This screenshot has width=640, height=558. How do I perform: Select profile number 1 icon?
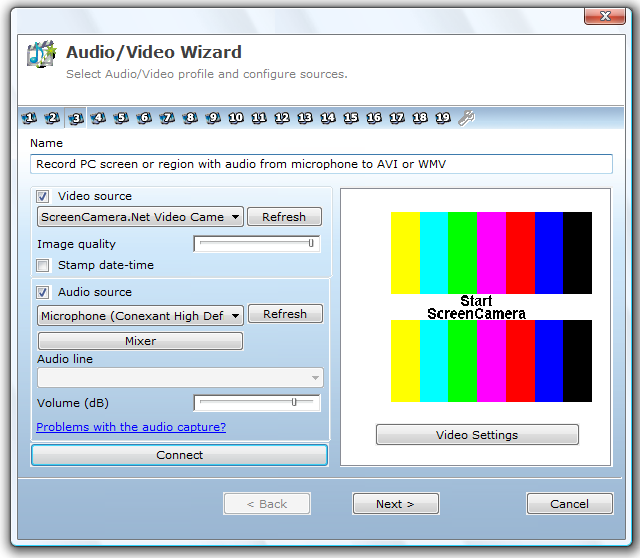(29, 118)
